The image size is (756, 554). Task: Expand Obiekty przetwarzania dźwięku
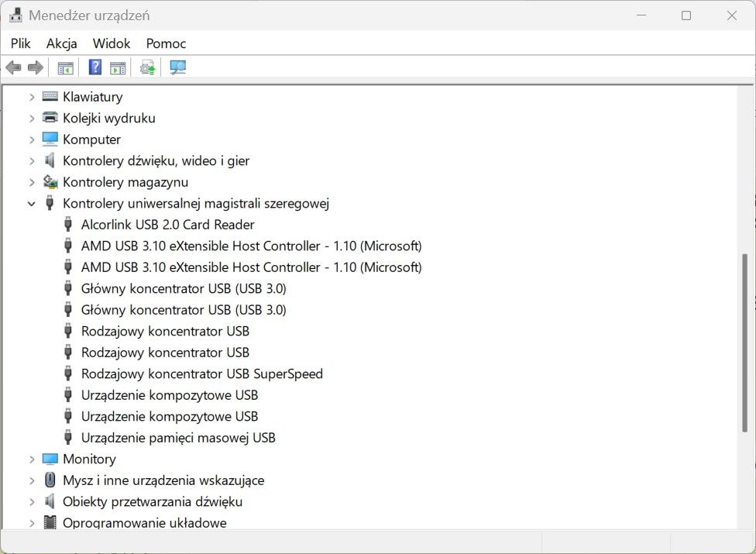point(32,502)
